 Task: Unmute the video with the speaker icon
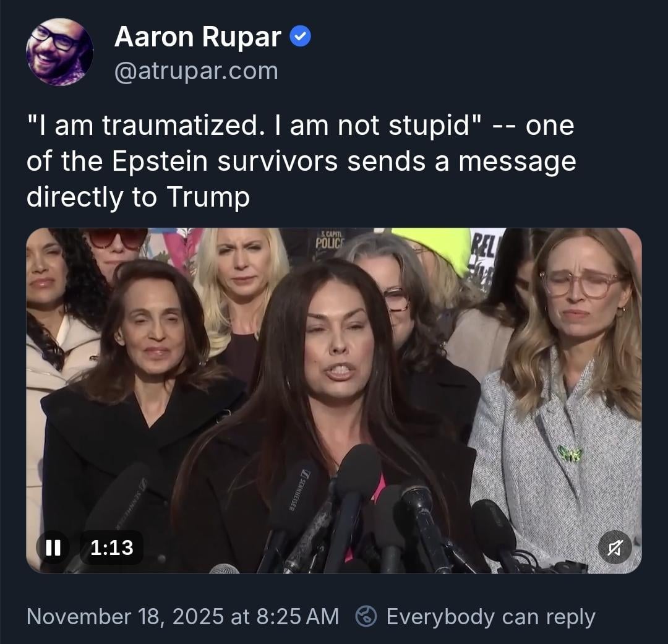pyautogui.click(x=615, y=547)
